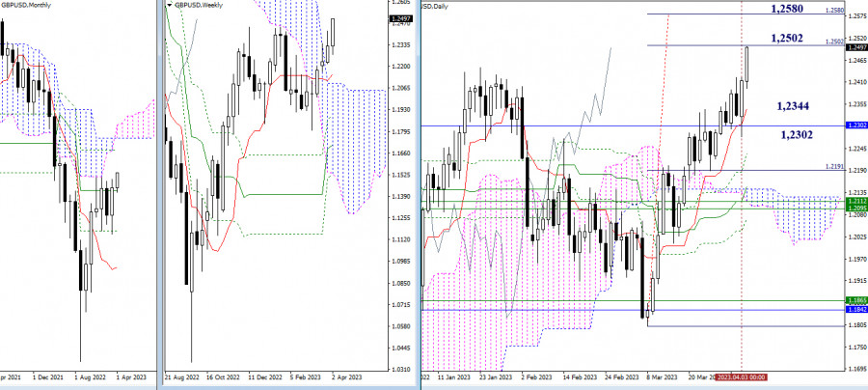
Task: Click the 2 Apr 2023 date on Weekly chart
Action: (x=347, y=376)
